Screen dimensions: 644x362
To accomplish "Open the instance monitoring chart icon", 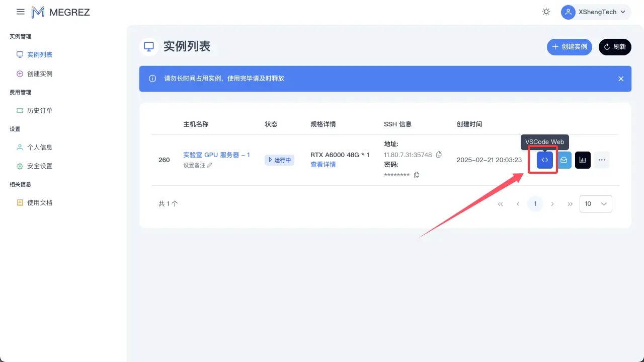I will [583, 160].
